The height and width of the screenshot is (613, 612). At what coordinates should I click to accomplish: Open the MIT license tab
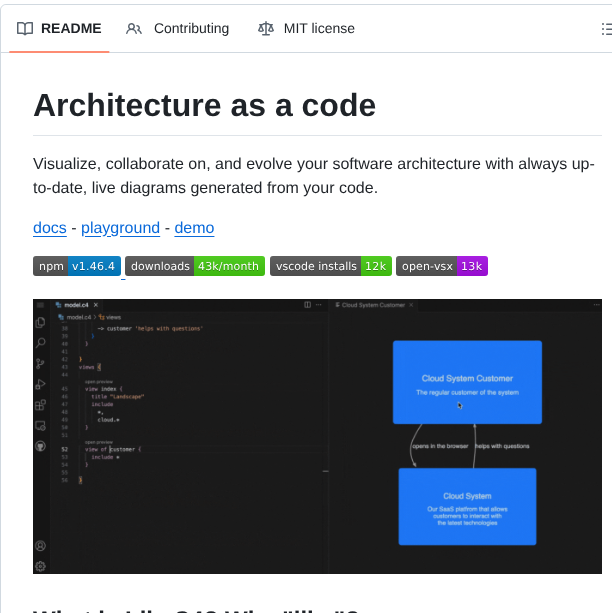306,29
